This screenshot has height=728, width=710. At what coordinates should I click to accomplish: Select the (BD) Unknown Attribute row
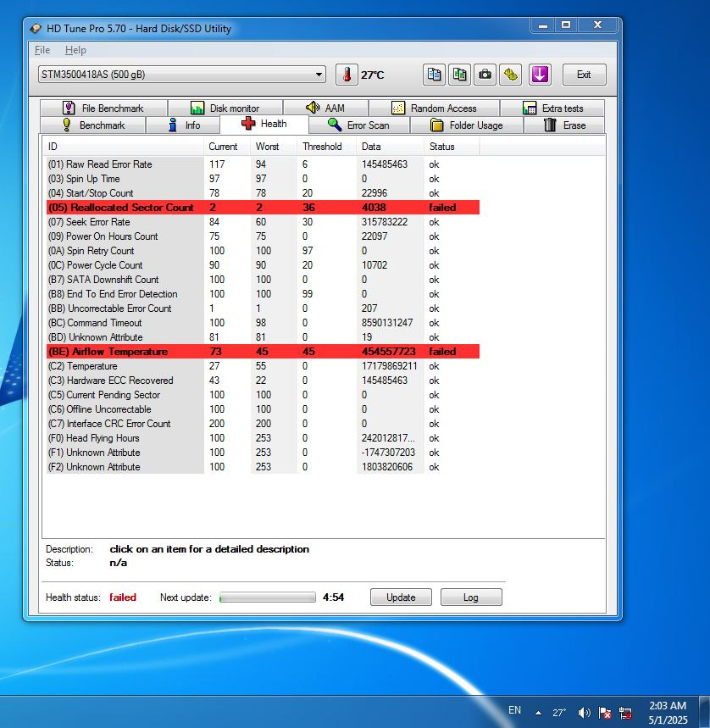point(263,337)
